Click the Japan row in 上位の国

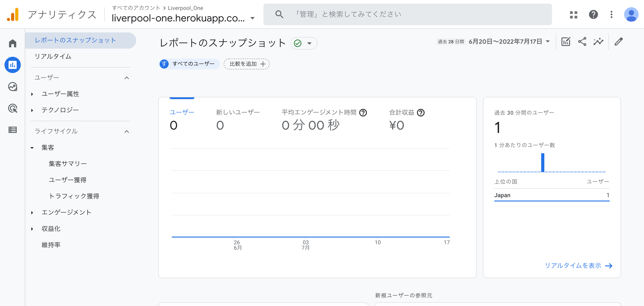pos(552,195)
